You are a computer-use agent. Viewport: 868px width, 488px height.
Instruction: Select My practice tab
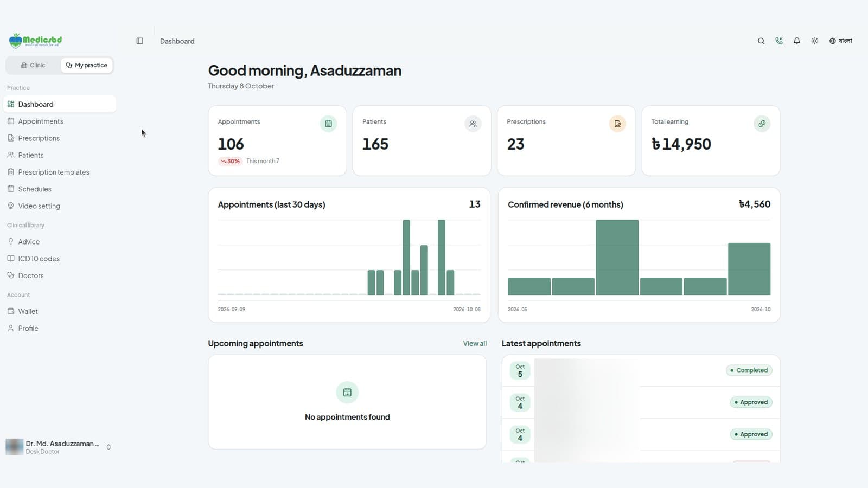87,65
